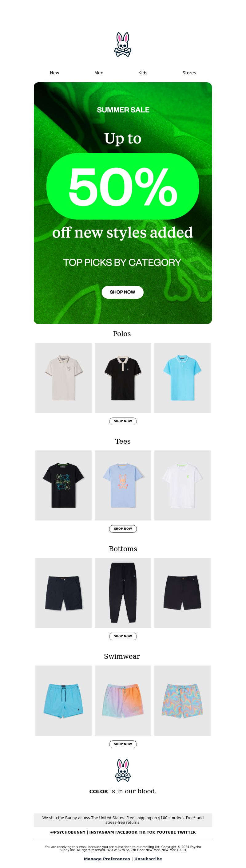
Task: Click SHOP NOW under Bottoms
Action: pyautogui.click(x=123, y=636)
